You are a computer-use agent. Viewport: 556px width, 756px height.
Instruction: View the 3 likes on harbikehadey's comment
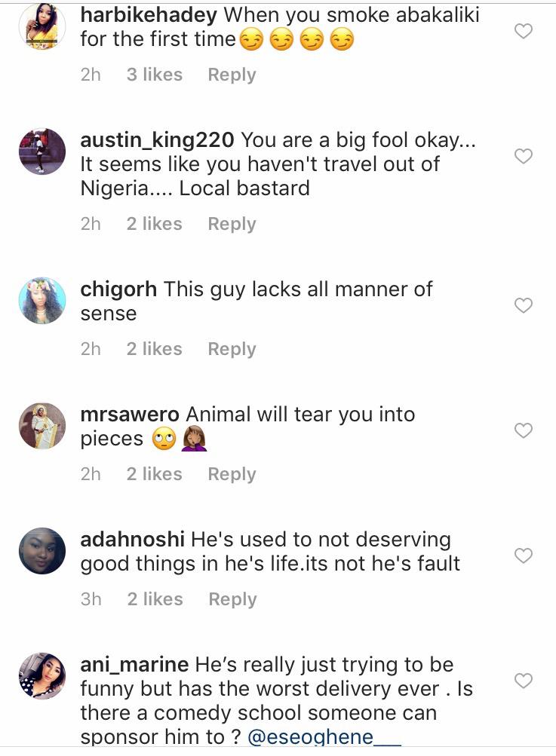(154, 75)
